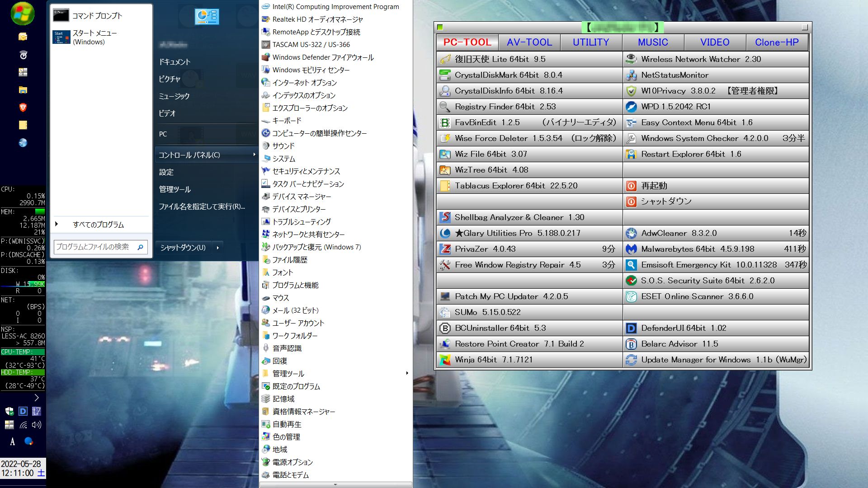Open スタート メニュー (Windows) pinned item

[100, 37]
